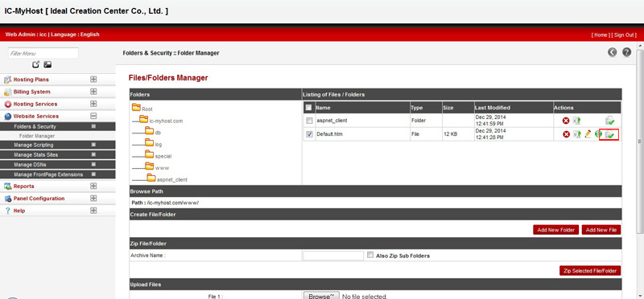The height and width of the screenshot is (299, 644).
Task: Tick the select-all checkbox in Name header
Action: pyautogui.click(x=309, y=108)
